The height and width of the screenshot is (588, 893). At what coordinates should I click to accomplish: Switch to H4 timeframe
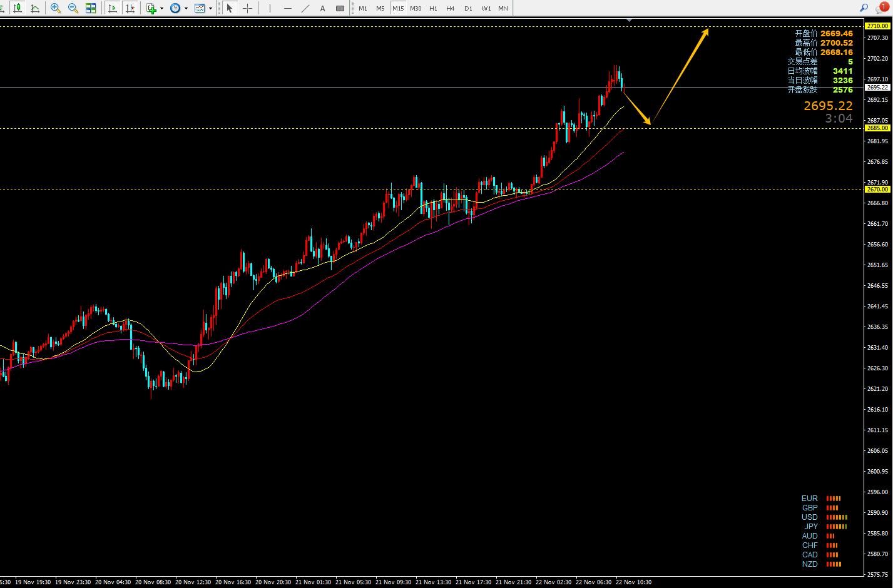tap(451, 8)
